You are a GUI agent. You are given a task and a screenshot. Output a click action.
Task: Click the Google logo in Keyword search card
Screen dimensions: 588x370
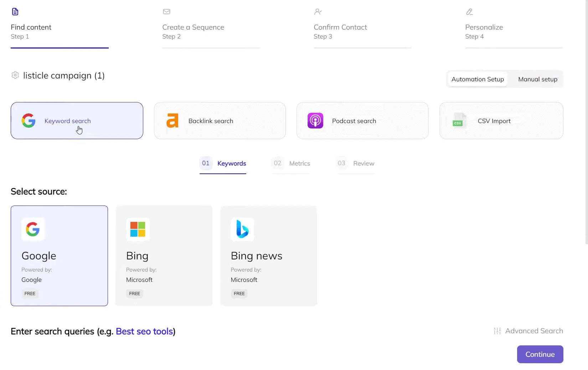29,121
